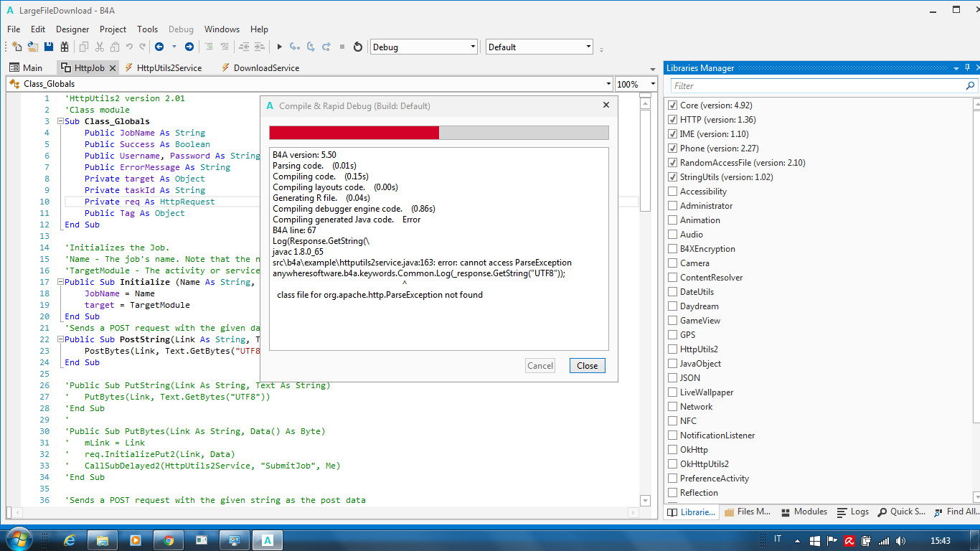This screenshot has width=980, height=551.
Task: Click the search magnifier in Libraries filter
Action: (x=971, y=85)
